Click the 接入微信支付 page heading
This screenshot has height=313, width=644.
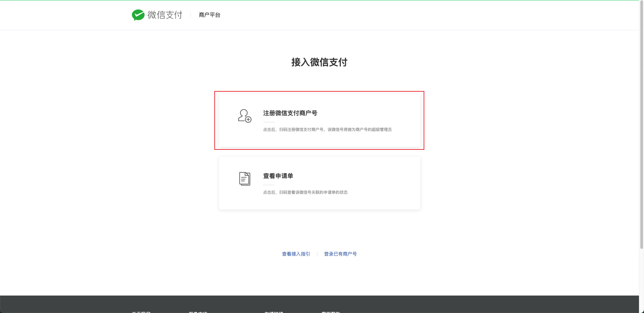pos(319,62)
